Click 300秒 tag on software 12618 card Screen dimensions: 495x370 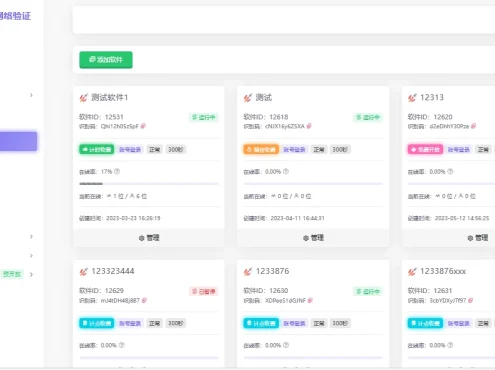(x=340, y=150)
